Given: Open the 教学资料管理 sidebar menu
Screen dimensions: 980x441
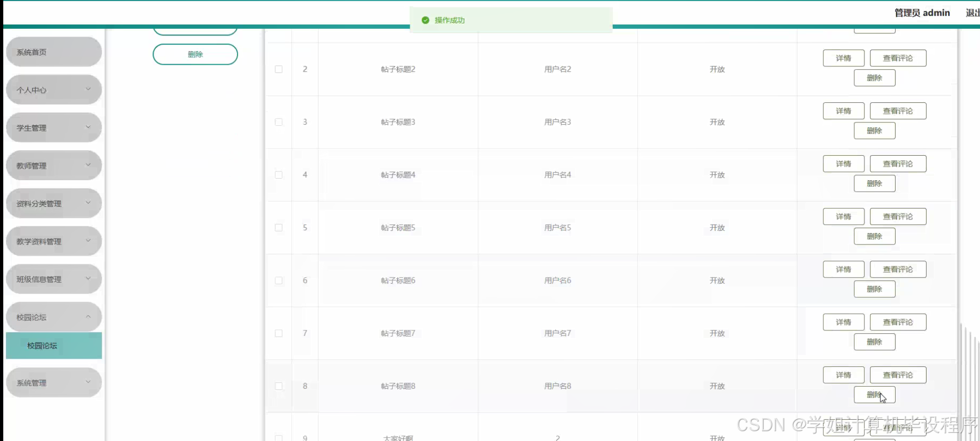Looking at the screenshot, I should [54, 241].
